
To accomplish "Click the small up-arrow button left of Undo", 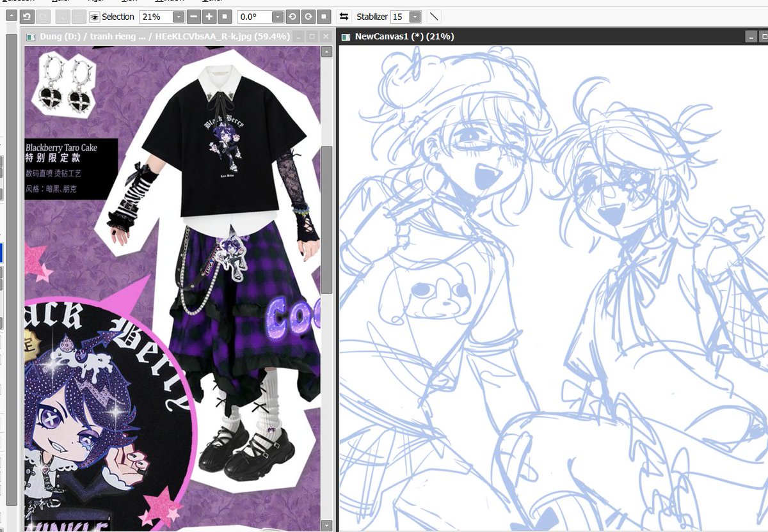I will tap(12, 15).
